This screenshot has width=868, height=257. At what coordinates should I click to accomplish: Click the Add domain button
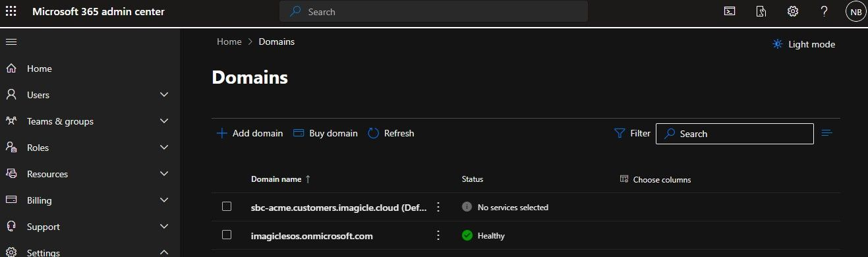coord(250,133)
